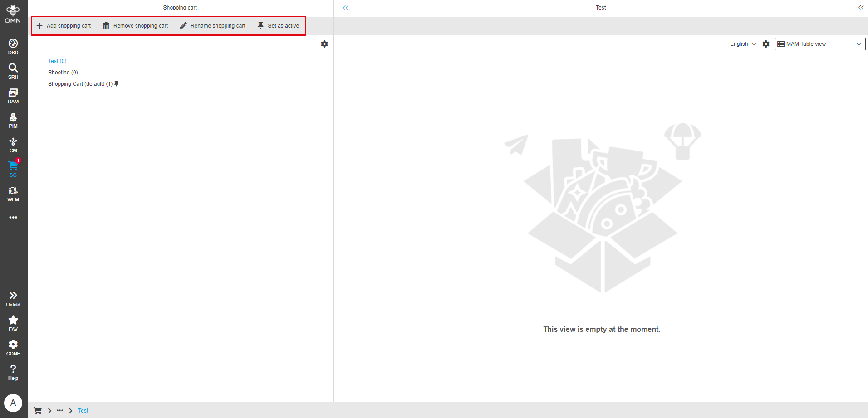
Task: Expand the breadcrumb ellipsis
Action: [x=60, y=411]
